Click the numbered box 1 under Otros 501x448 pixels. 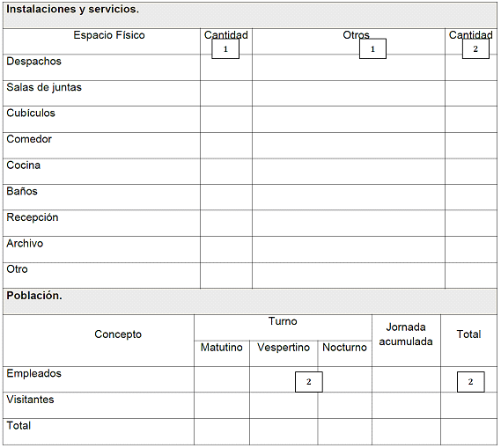pos(372,49)
